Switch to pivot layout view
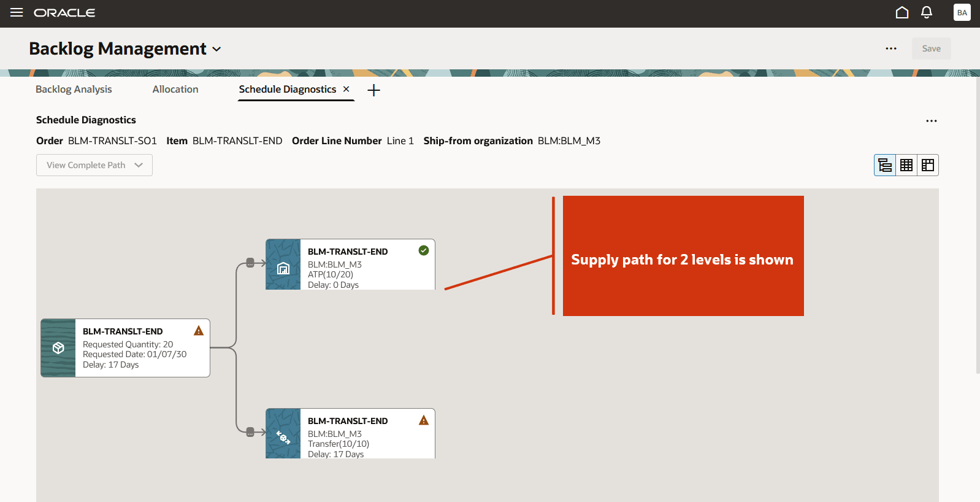The image size is (980, 502). 928,165
